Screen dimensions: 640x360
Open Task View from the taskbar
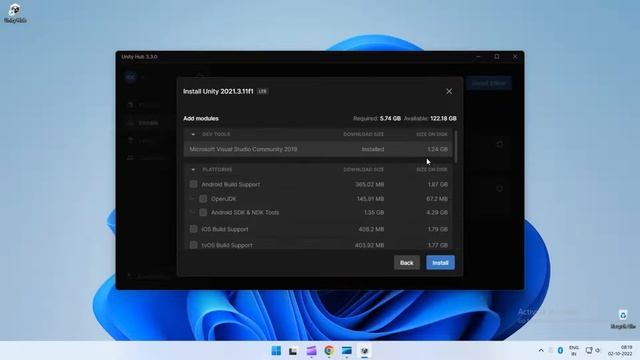[x=293, y=351]
